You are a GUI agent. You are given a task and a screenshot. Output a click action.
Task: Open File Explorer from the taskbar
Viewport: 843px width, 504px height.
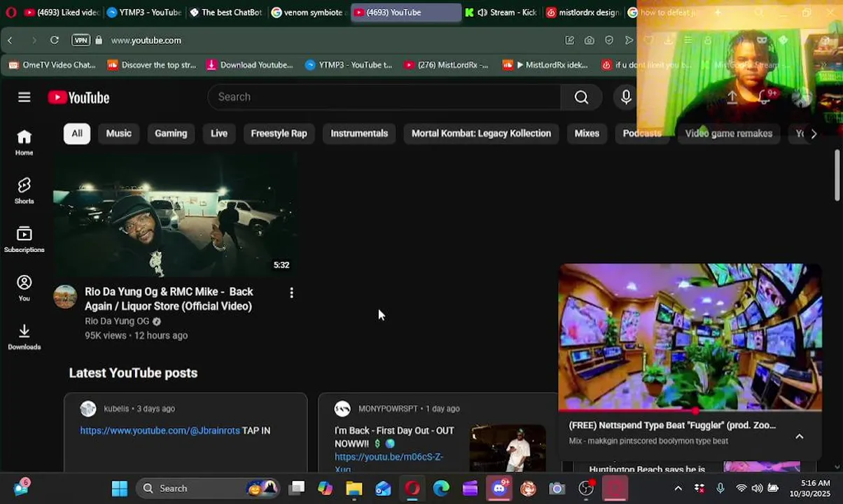(x=354, y=488)
